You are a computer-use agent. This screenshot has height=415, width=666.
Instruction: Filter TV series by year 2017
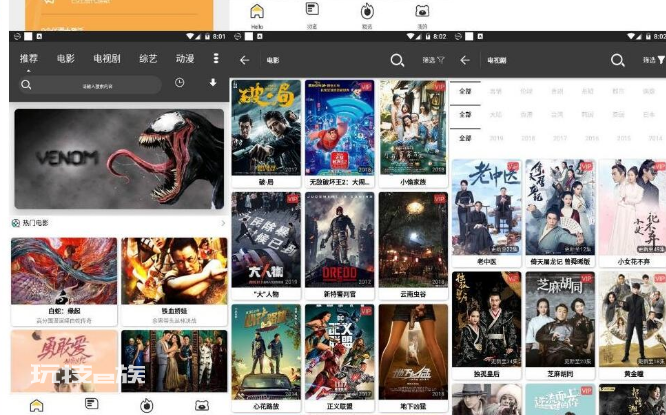(560, 138)
